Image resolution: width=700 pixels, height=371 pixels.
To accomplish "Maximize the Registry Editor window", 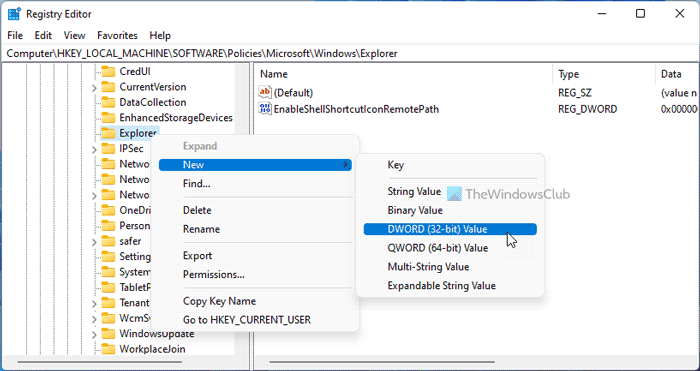I will (640, 14).
